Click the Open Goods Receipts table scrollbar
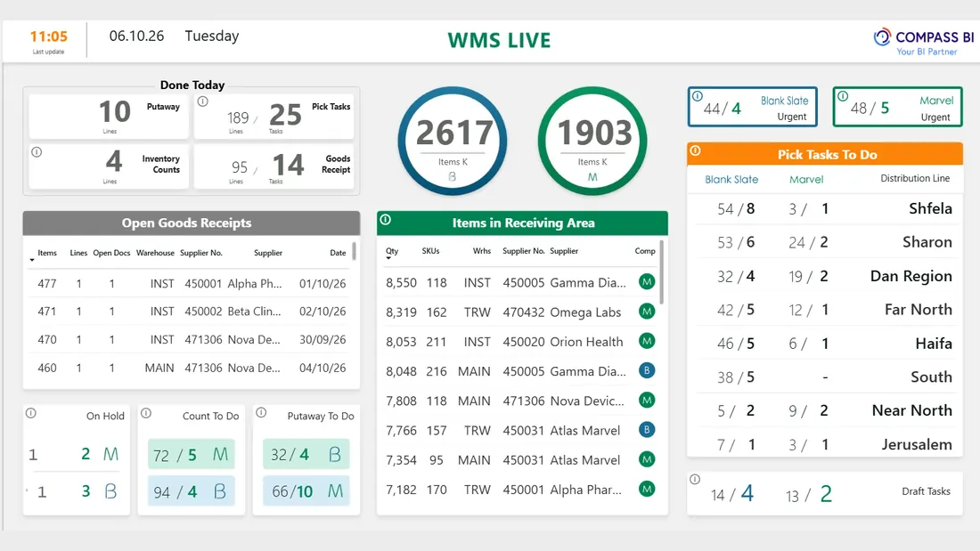This screenshot has width=980, height=551. [355, 252]
